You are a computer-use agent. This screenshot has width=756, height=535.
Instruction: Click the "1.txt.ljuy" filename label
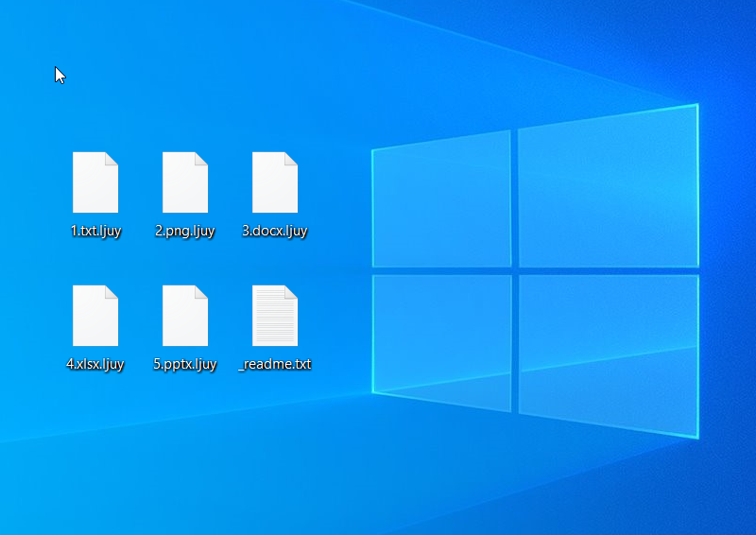coord(95,231)
